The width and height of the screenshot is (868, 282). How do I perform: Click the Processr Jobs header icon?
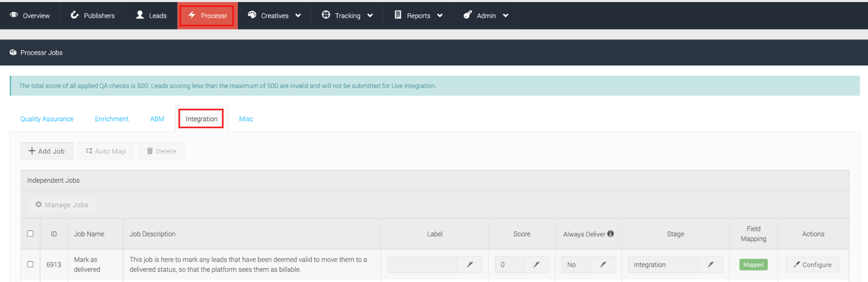tap(13, 52)
